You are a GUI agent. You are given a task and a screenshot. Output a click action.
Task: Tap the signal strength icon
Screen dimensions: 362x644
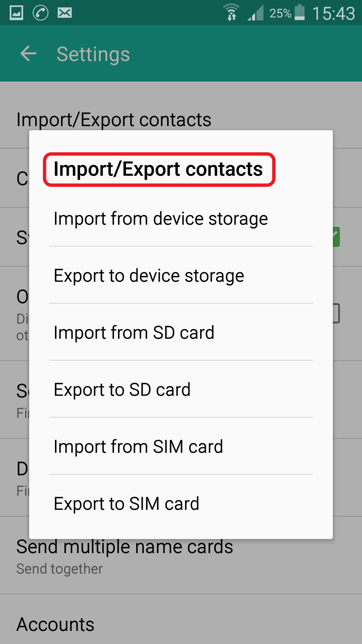(256, 13)
